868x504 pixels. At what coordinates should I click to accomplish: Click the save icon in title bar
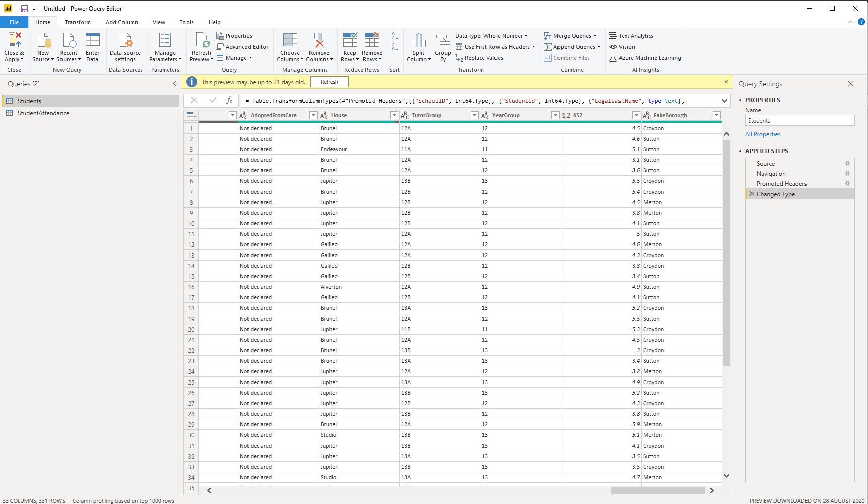[24, 9]
